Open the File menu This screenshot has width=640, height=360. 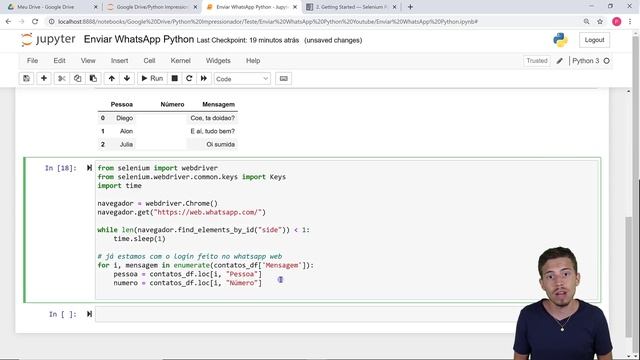[32, 60]
